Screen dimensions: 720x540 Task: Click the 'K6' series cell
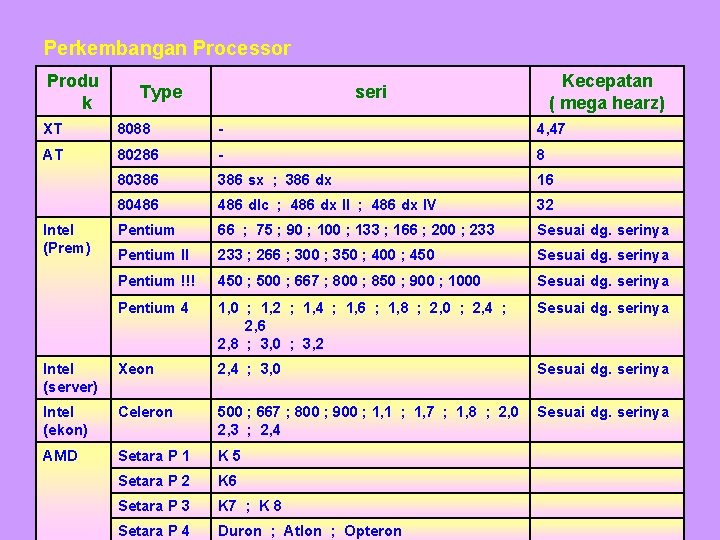371,481
